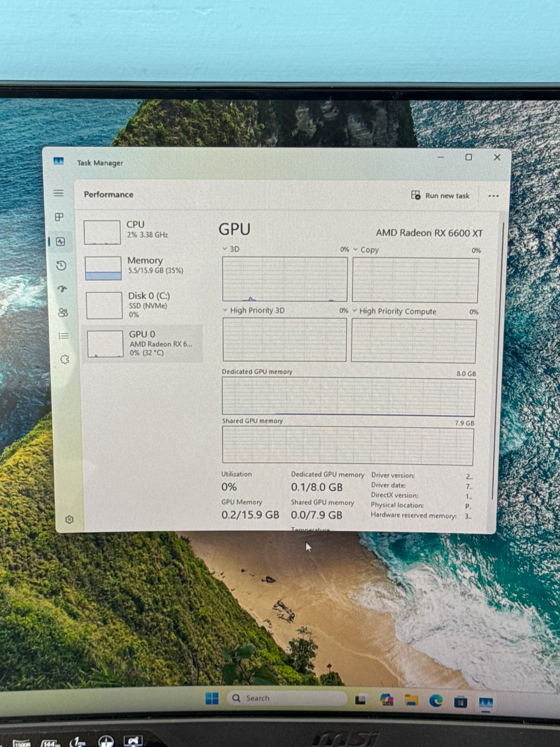Open the three-dot more options menu
This screenshot has width=560, height=747.
[493, 196]
